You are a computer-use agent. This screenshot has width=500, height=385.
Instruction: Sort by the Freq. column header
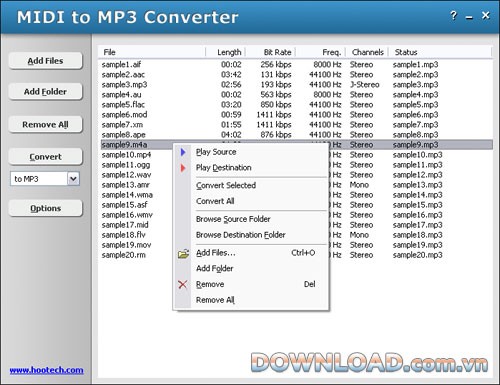(x=321, y=52)
